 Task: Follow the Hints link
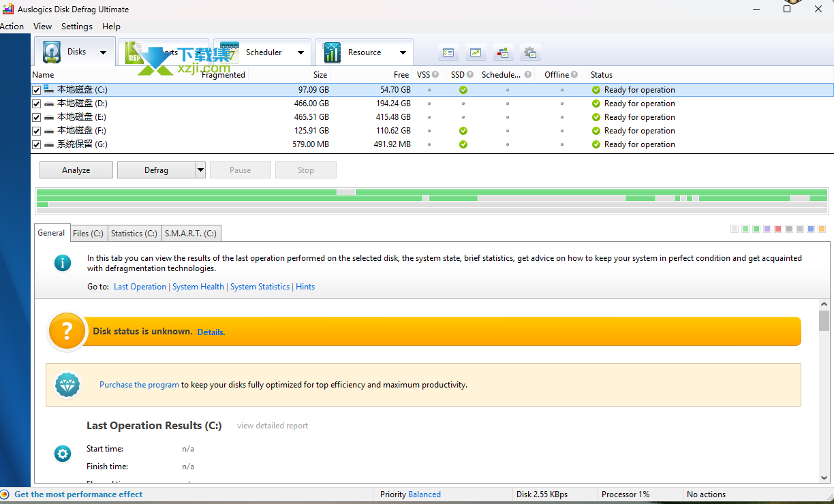305,287
